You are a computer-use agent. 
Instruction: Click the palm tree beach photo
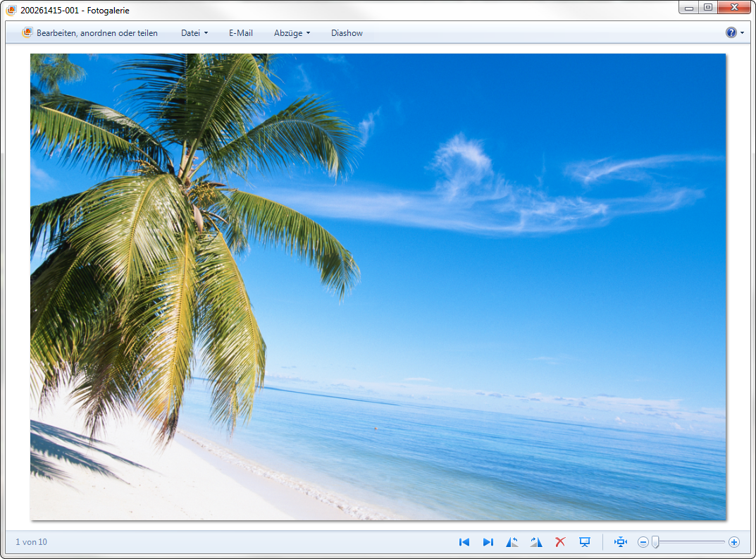pyautogui.click(x=378, y=287)
